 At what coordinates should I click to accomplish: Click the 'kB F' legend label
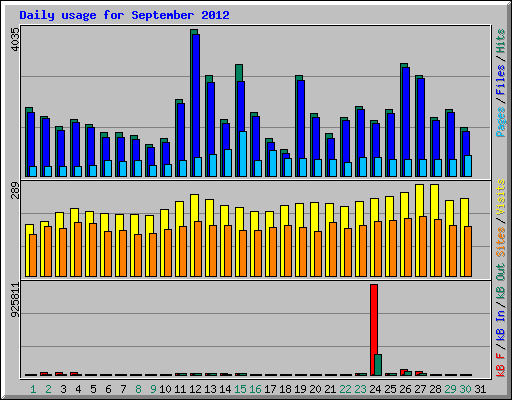pos(501,365)
